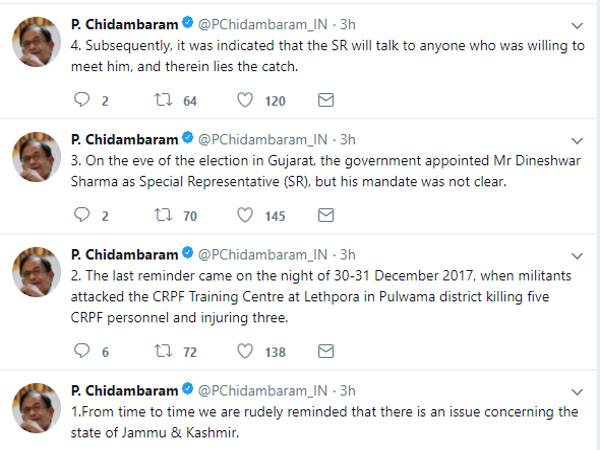This screenshot has width=600, height=450.
Task: Open P. Chidambaram's name on tweet 4
Action: point(124,23)
